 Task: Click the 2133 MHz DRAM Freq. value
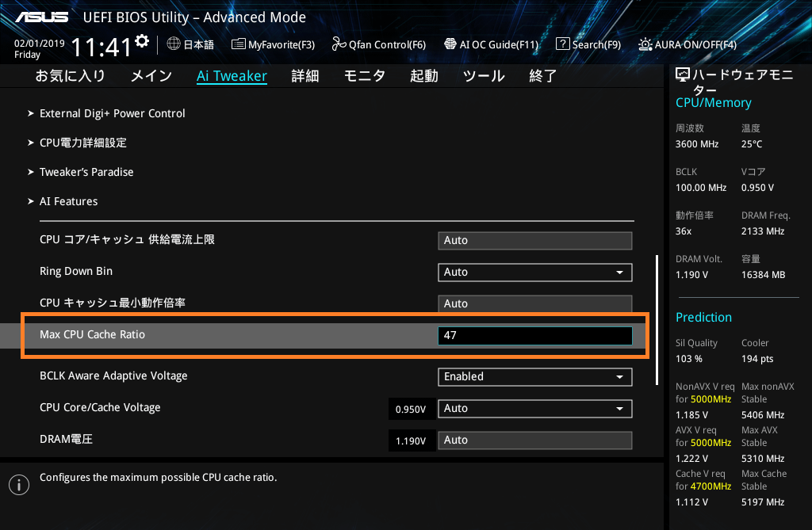pyautogui.click(x=763, y=231)
